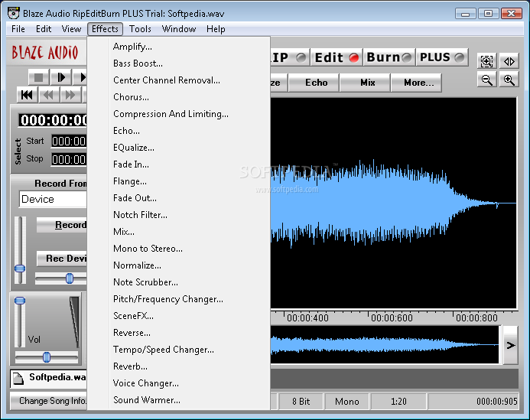Choose Amplify... from Effects menu
The width and height of the screenshot is (530, 420).
click(179, 47)
